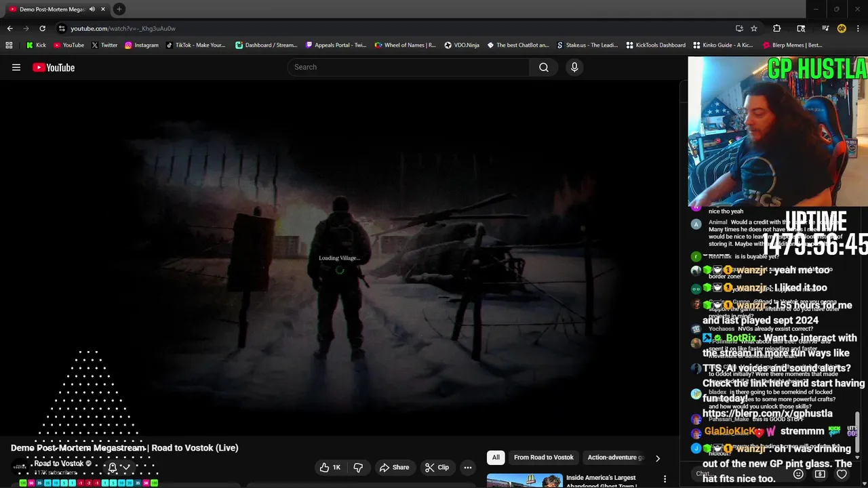The image size is (868, 488).
Task: Open a new browser tab
Action: (x=119, y=9)
